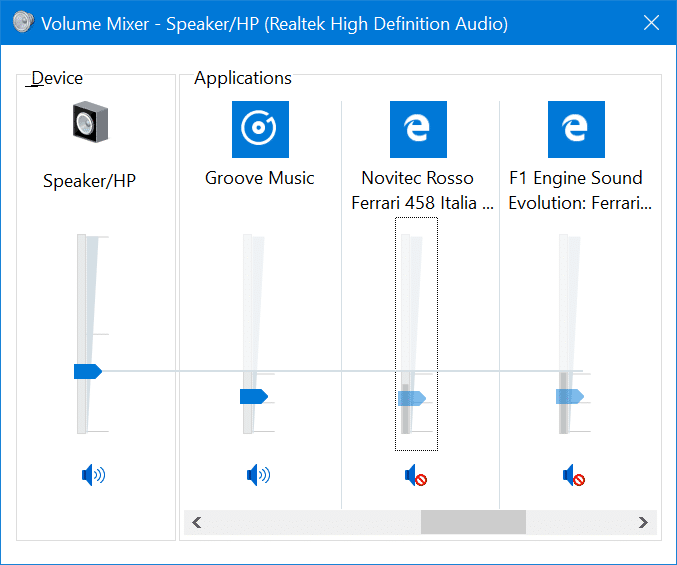Click the Novitec Rosso volume slider handle
This screenshot has width=677, height=565.
tap(412, 398)
